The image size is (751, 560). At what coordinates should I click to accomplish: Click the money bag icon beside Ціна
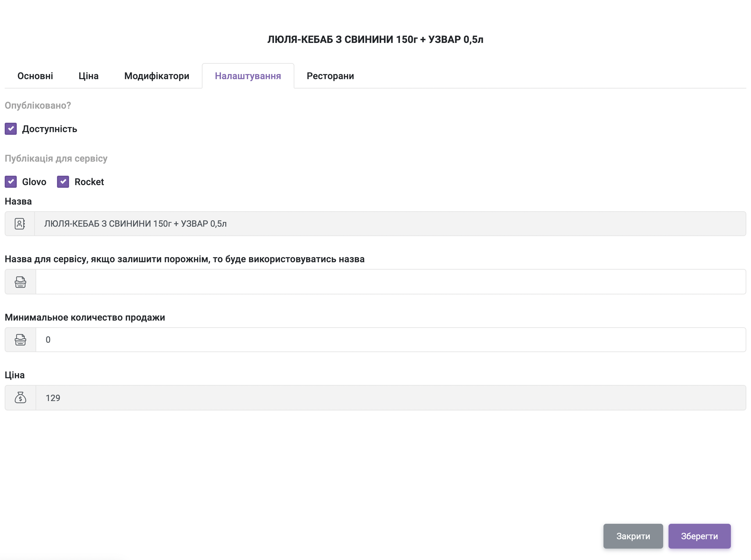(20, 398)
